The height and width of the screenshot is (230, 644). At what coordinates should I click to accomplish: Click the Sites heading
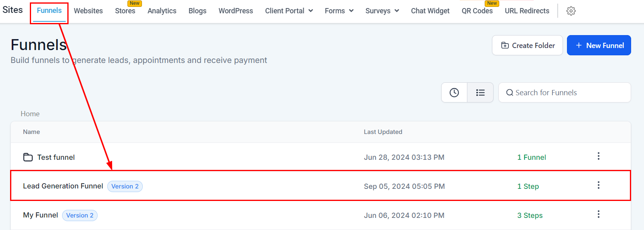coord(13,10)
